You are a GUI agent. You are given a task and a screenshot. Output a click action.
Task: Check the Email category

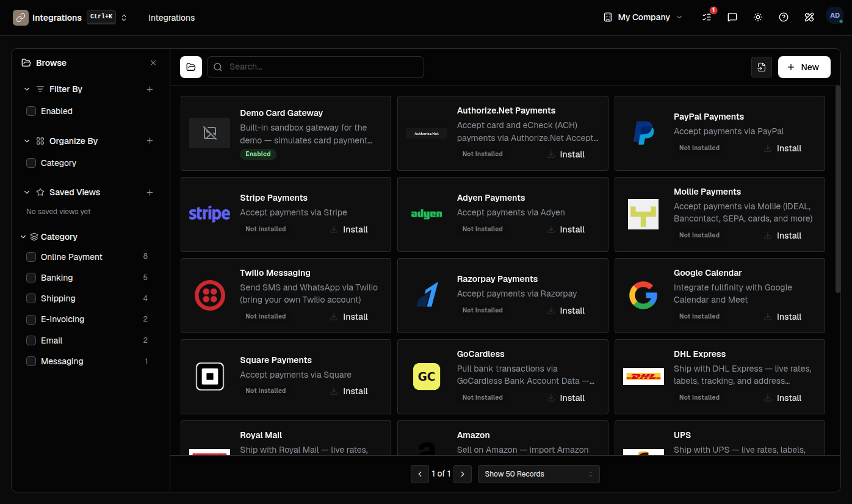tap(31, 340)
